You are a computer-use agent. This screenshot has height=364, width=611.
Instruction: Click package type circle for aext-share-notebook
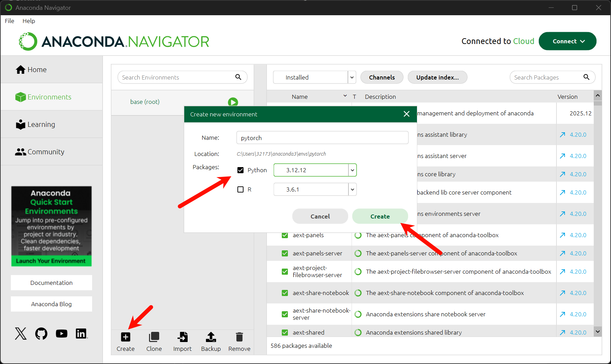click(358, 293)
